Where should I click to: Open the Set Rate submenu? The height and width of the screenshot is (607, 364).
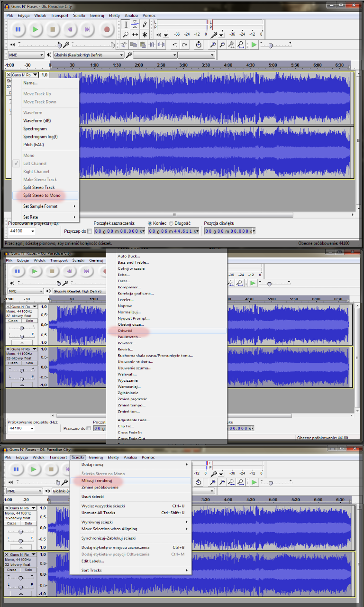coord(46,217)
